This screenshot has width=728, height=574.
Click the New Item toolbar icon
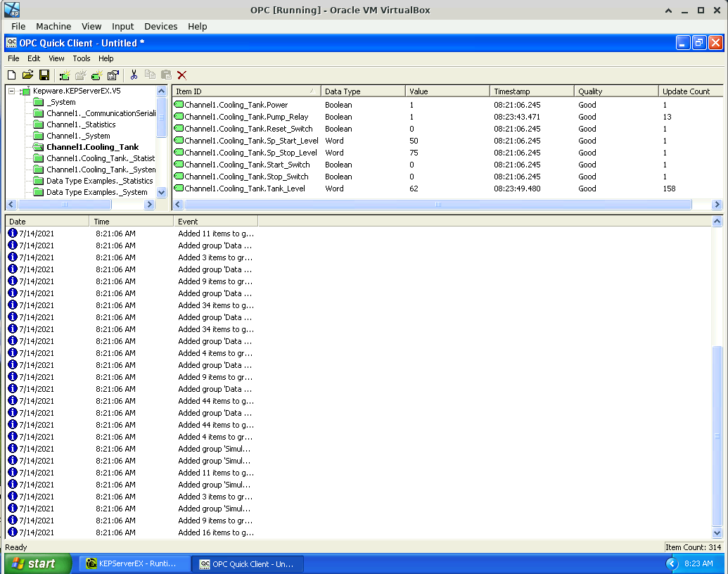tap(97, 75)
